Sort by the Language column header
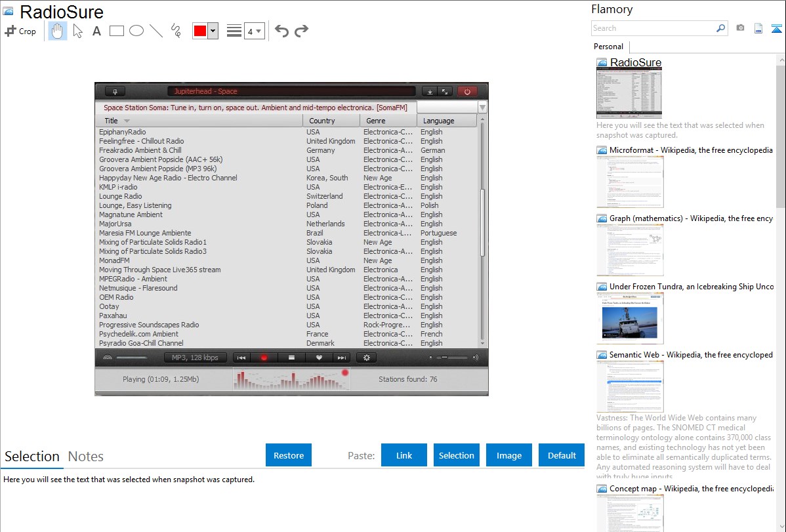This screenshot has height=532, width=786. click(x=447, y=121)
